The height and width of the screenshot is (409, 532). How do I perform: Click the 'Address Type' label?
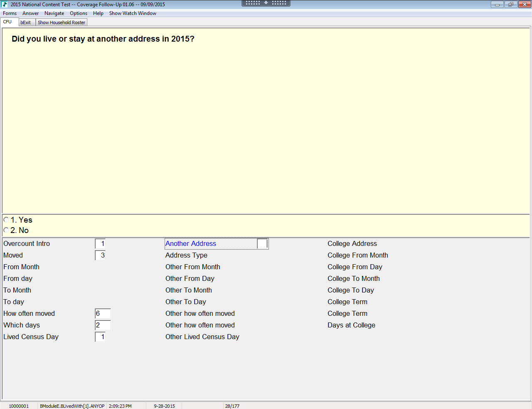(186, 255)
